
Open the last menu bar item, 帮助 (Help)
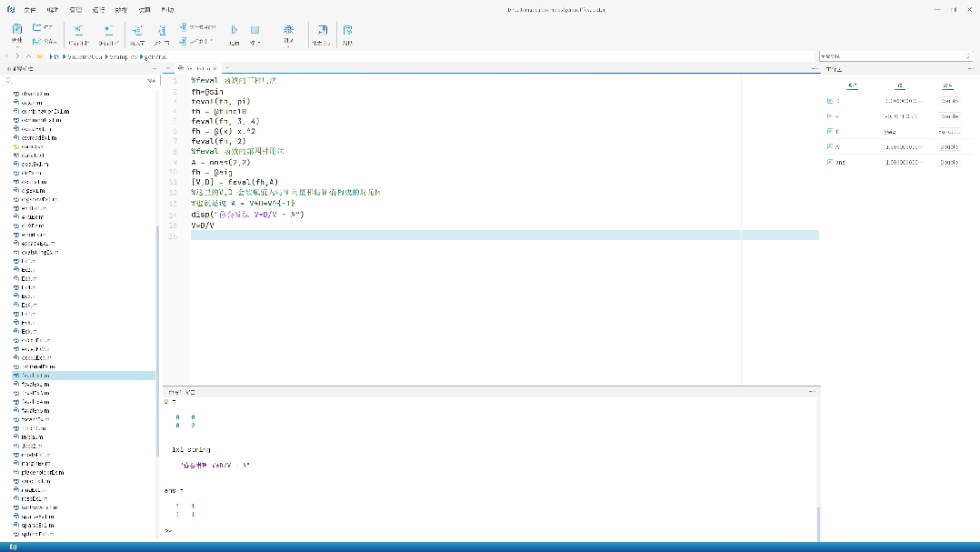[167, 9]
